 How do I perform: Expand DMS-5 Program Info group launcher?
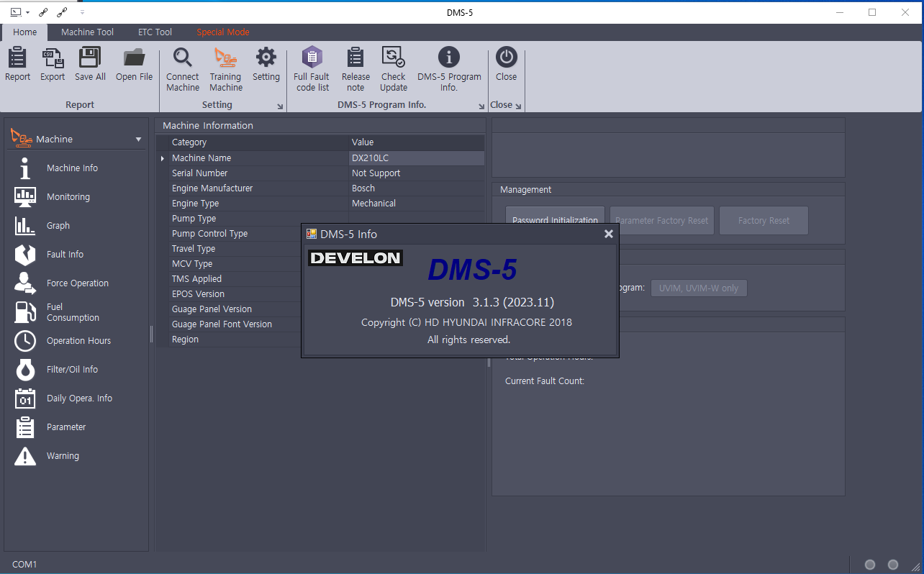[x=482, y=106]
